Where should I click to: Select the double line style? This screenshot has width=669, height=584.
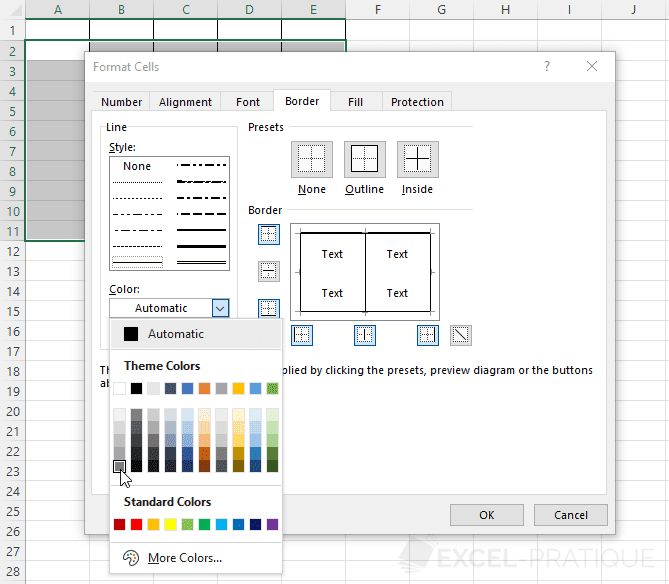[x=201, y=263]
